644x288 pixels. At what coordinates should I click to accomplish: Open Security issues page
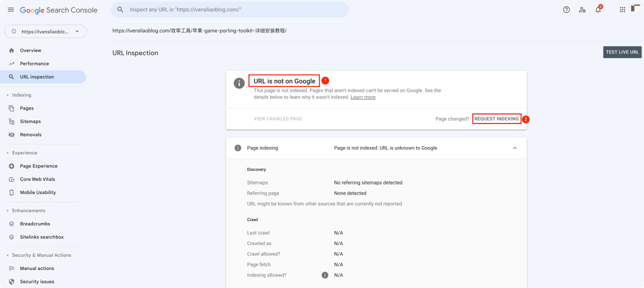[37, 281]
